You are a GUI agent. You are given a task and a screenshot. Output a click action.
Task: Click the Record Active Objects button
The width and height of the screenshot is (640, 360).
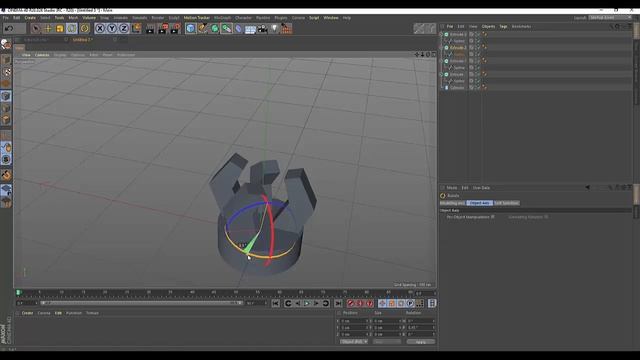pos(350,303)
